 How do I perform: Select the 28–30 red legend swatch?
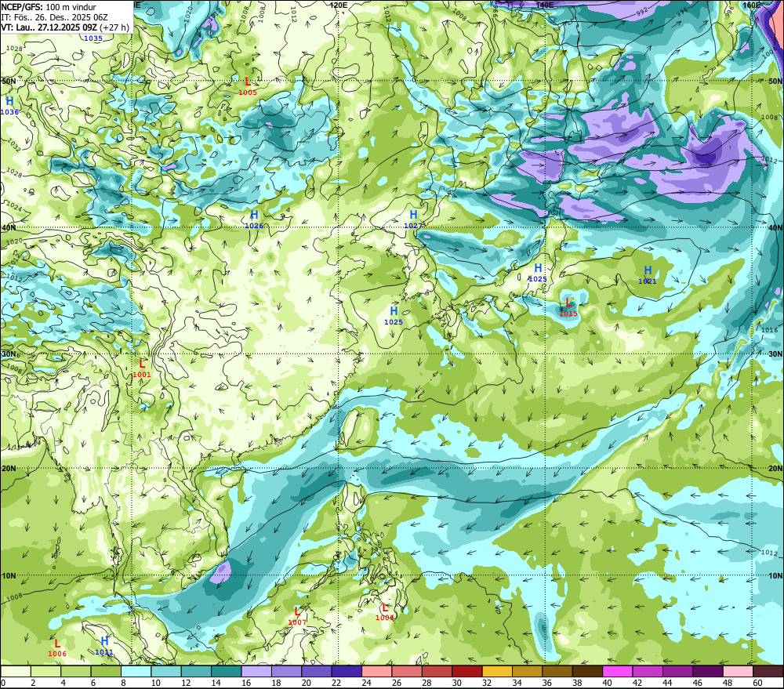(x=437, y=671)
